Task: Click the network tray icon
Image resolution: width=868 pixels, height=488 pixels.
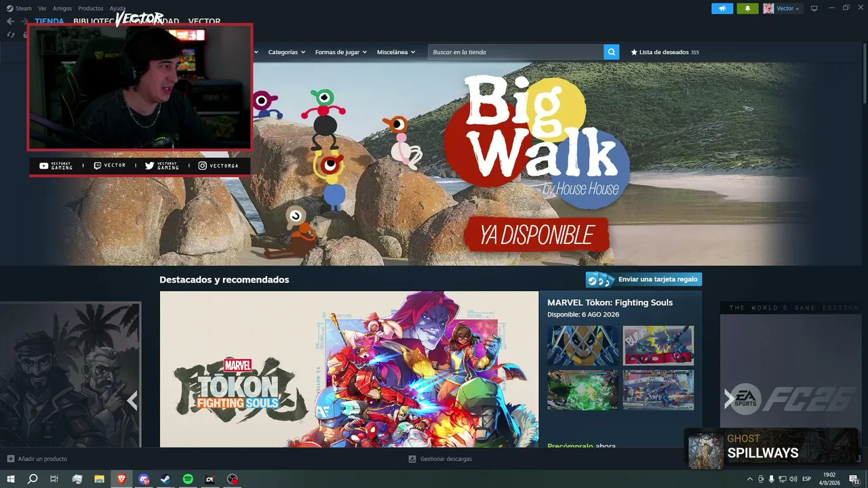Action: (x=782, y=479)
